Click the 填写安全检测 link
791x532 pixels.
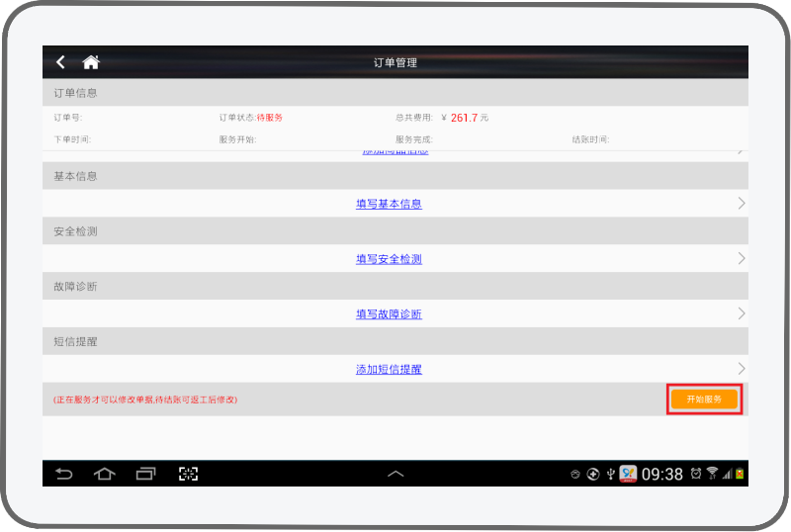tap(389, 259)
